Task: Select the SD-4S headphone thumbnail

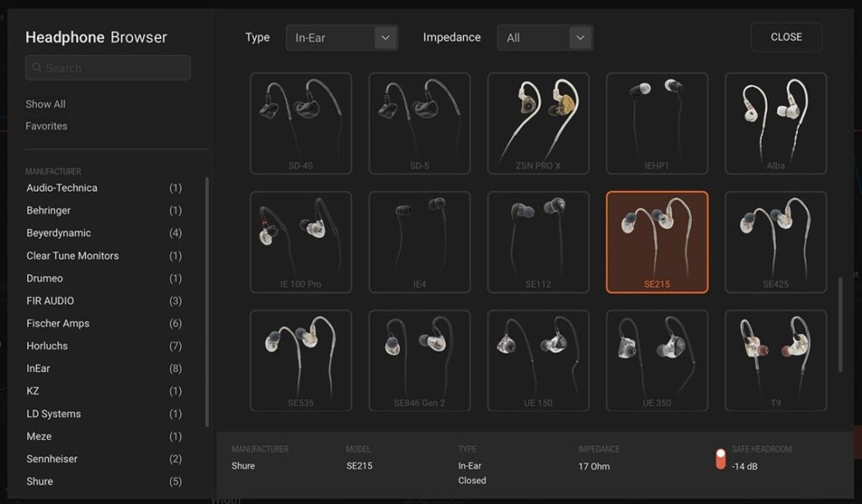Action: (301, 124)
